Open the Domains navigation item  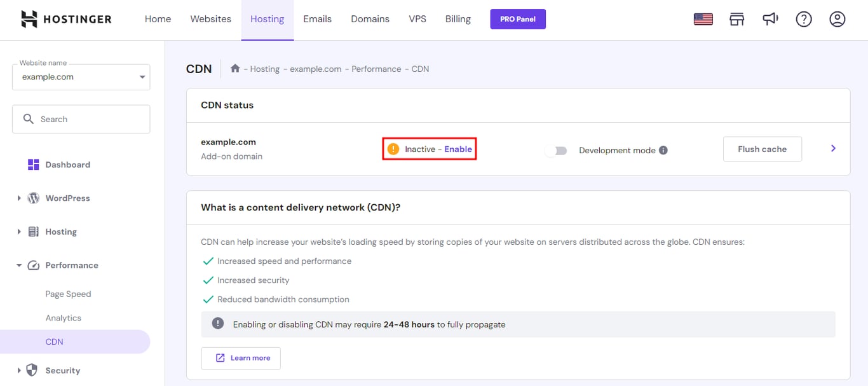pos(370,19)
